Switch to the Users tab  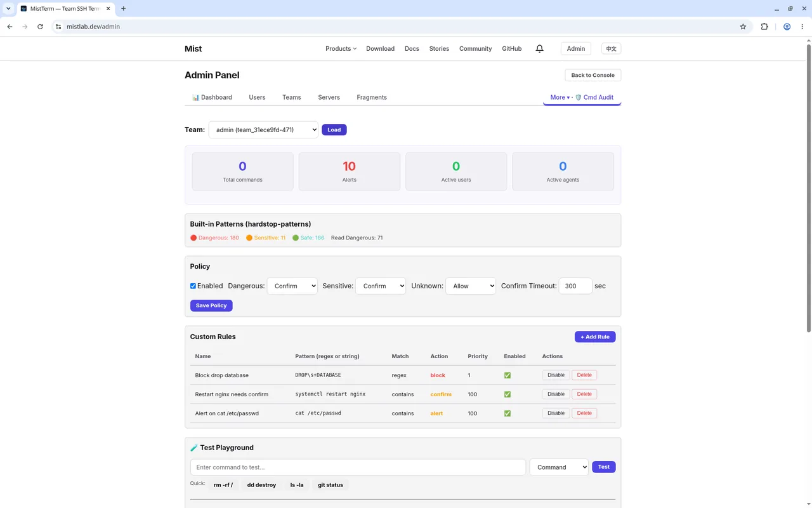tap(257, 97)
